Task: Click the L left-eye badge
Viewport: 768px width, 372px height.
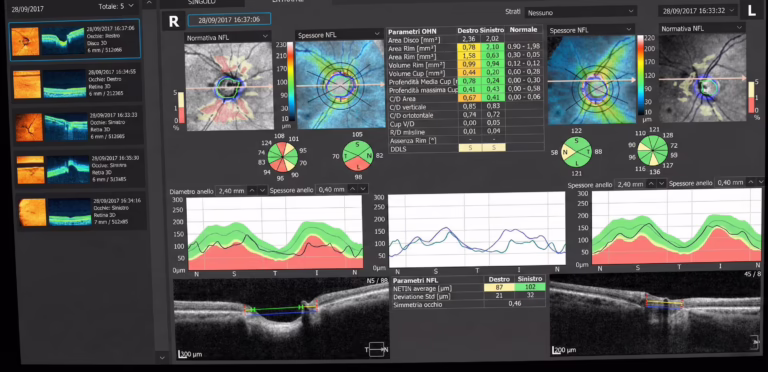Action: (751, 10)
